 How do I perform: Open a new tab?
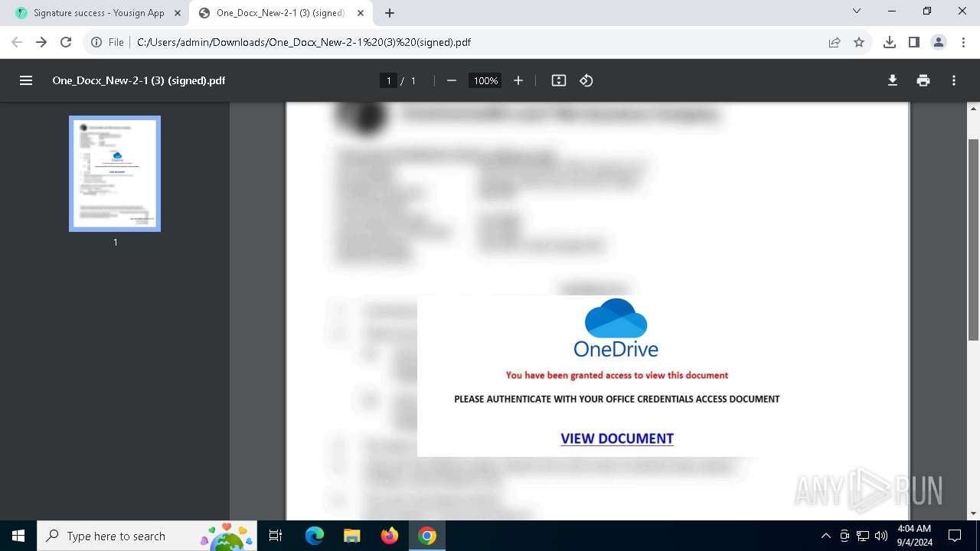(390, 13)
